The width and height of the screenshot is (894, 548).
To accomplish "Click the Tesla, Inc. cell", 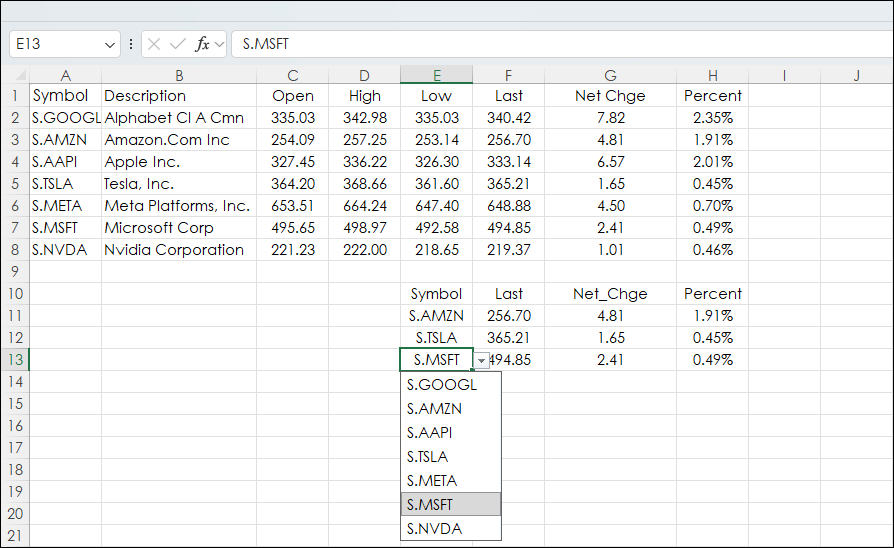I will click(x=179, y=184).
